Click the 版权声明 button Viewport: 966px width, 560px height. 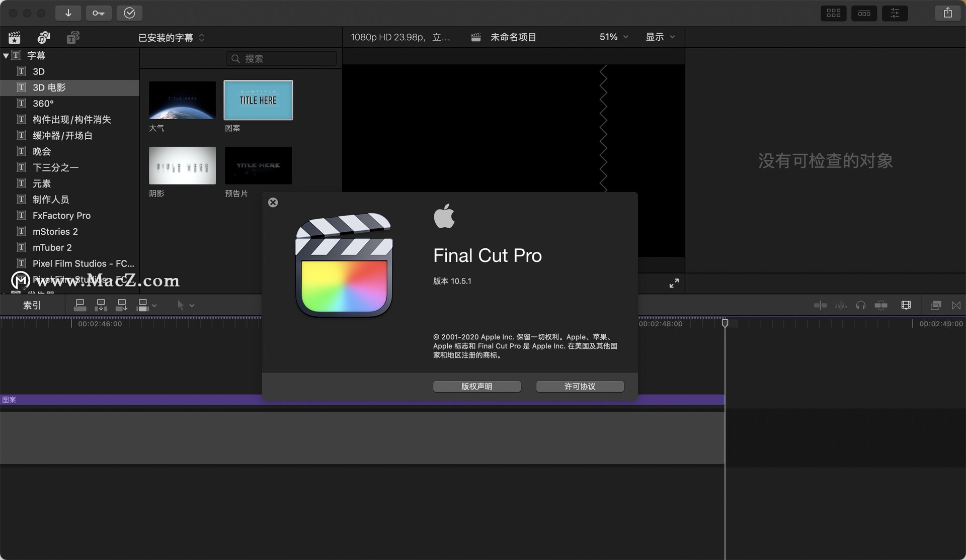pyautogui.click(x=477, y=387)
